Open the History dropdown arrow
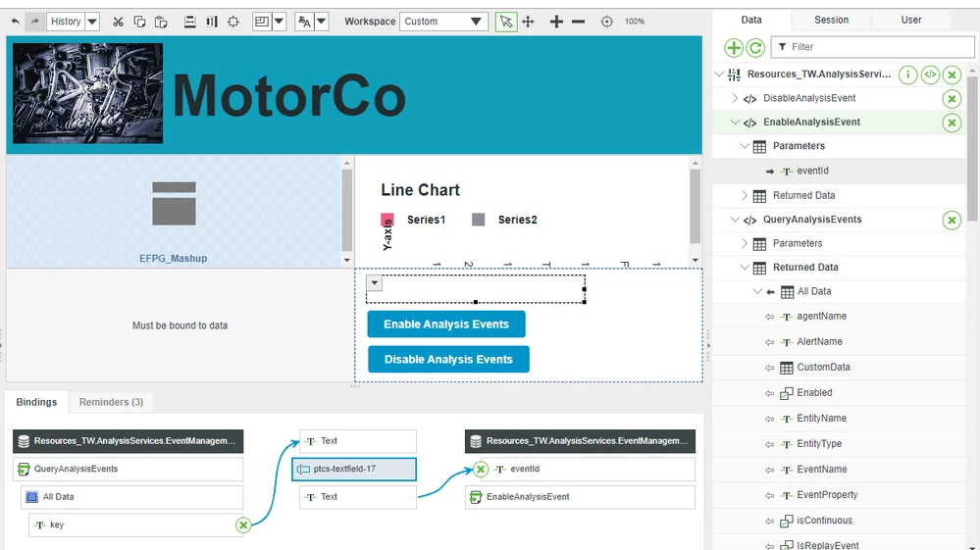980x550 pixels. point(92,22)
